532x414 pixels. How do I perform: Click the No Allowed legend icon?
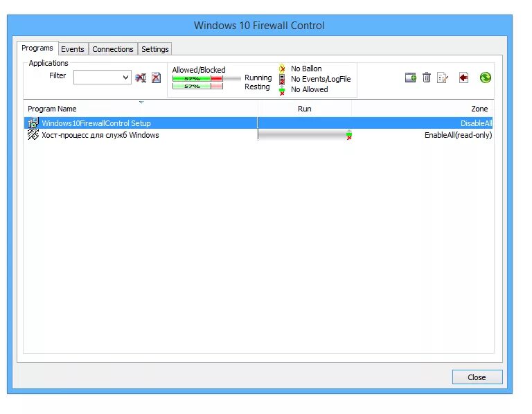pos(282,91)
